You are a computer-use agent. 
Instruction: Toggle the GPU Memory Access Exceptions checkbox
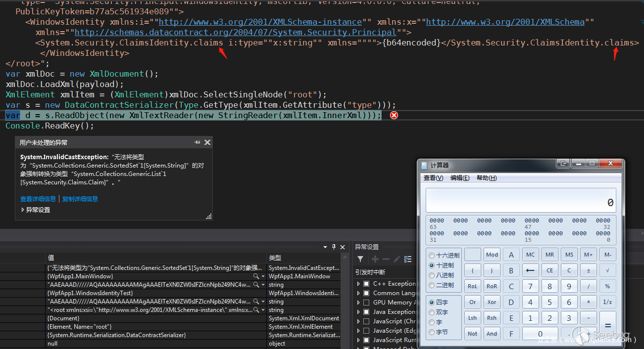(x=366, y=303)
